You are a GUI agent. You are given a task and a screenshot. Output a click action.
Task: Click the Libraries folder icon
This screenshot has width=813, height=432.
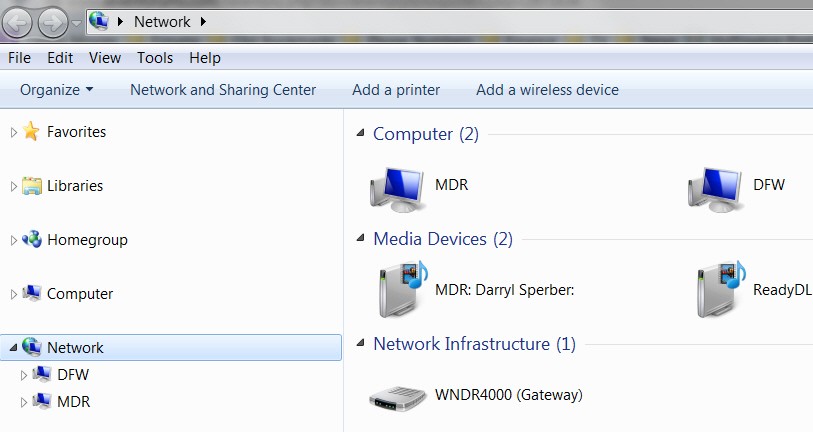32,186
